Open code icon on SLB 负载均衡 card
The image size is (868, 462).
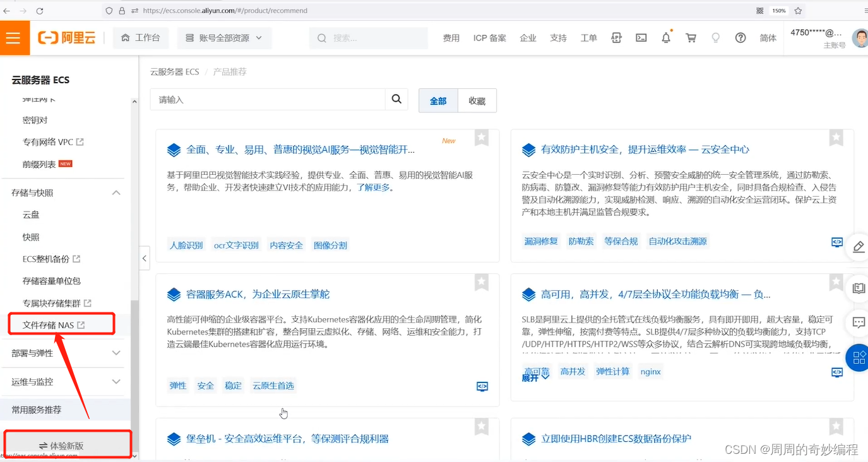pos(836,372)
